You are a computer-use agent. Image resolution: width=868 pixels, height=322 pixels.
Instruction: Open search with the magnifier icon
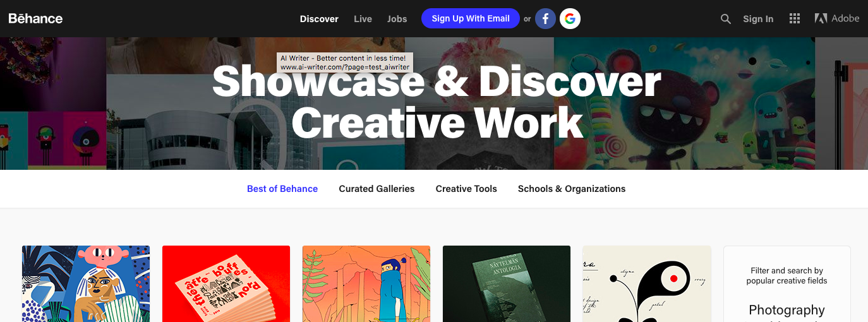click(726, 19)
